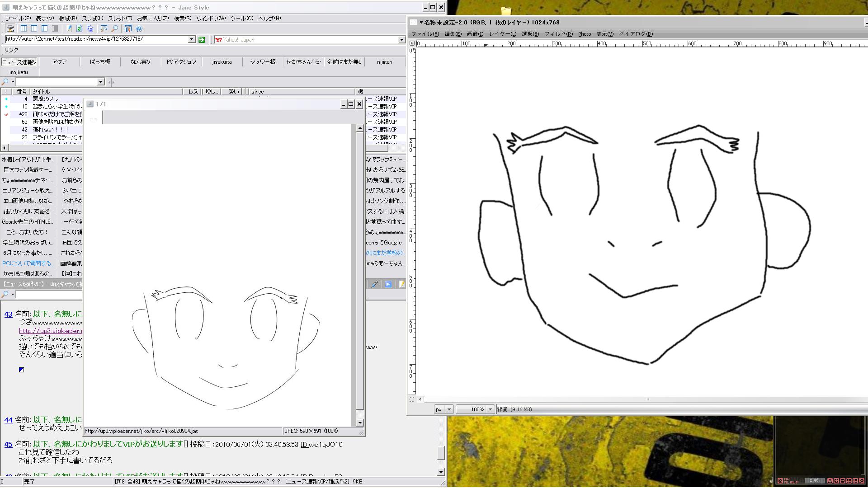Click the help question mark toolbar icon
Image resolution: width=868 pixels, height=488 pixels.
pyautogui.click(x=139, y=28)
